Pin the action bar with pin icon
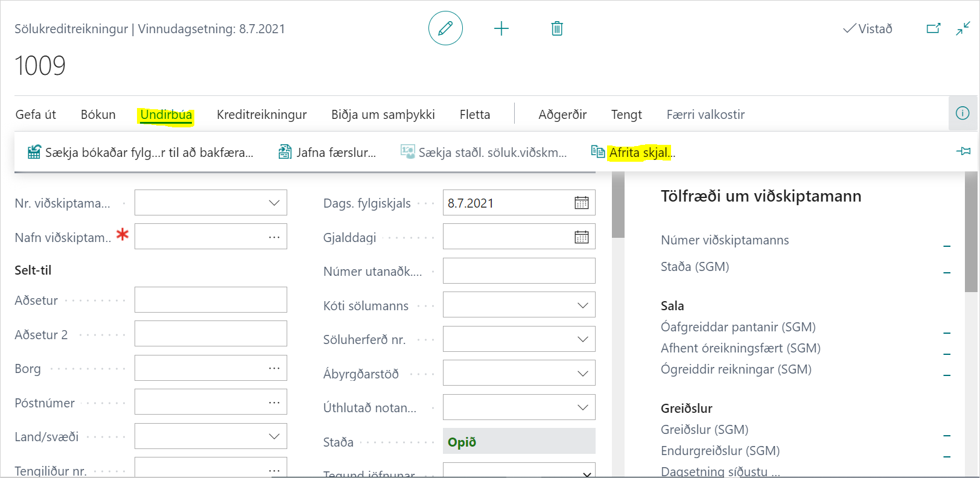Screen dimensions: 980x478 pyautogui.click(x=964, y=151)
